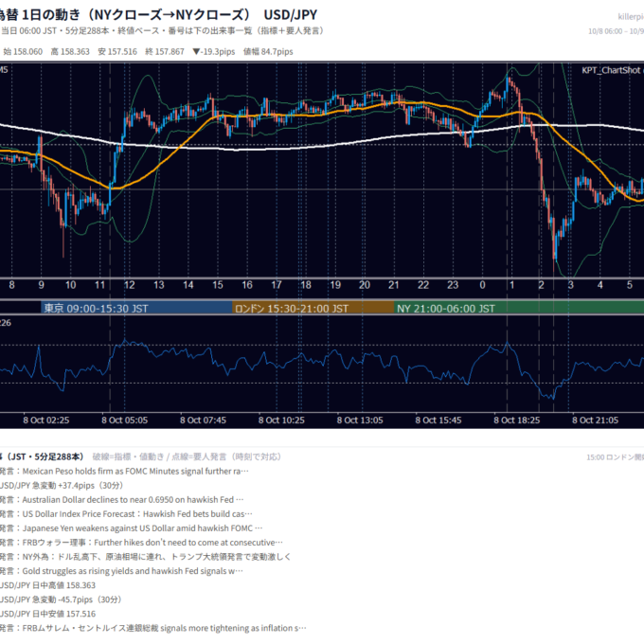Click the 破線=指標・値動き legend text
The image size is (644, 644).
[187, 457]
